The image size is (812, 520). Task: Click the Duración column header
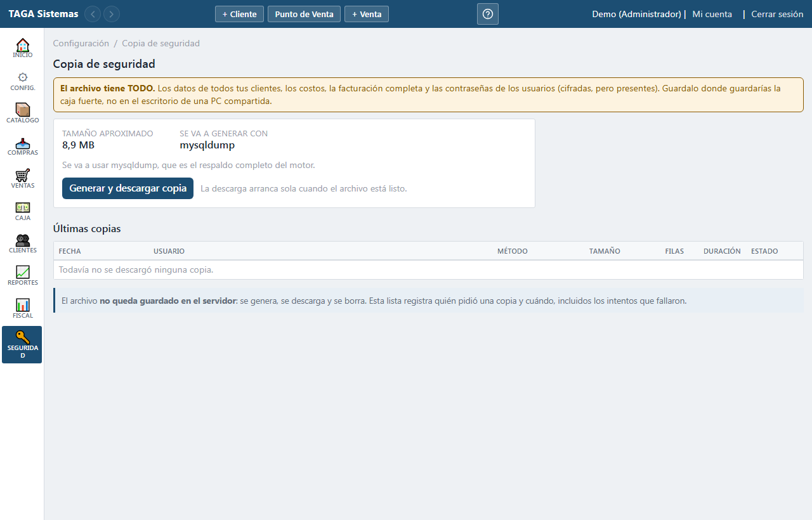(722, 251)
